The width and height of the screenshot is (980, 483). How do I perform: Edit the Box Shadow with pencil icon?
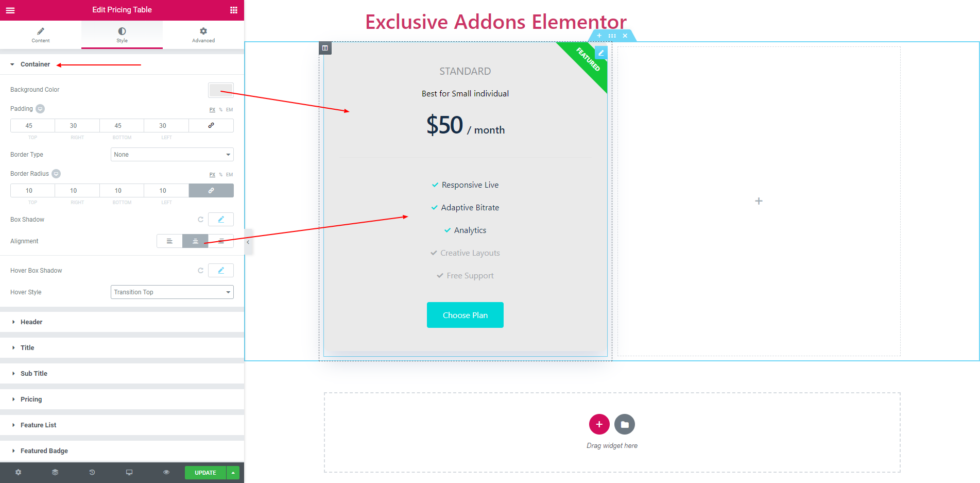click(221, 220)
